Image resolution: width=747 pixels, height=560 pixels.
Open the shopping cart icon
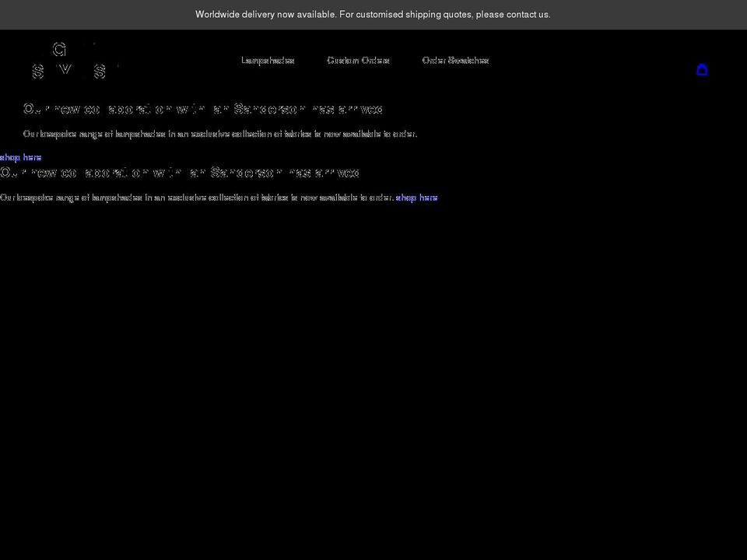click(702, 69)
